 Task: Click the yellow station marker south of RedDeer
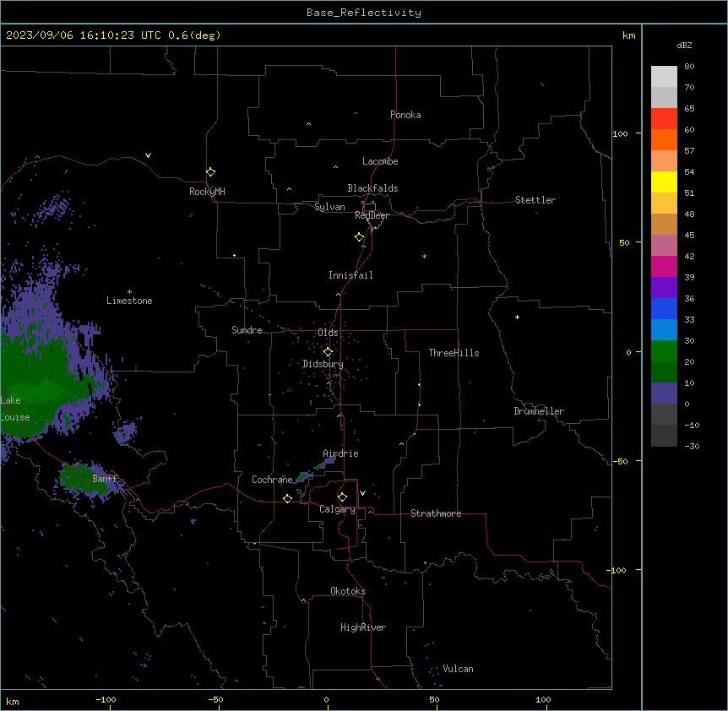click(360, 237)
